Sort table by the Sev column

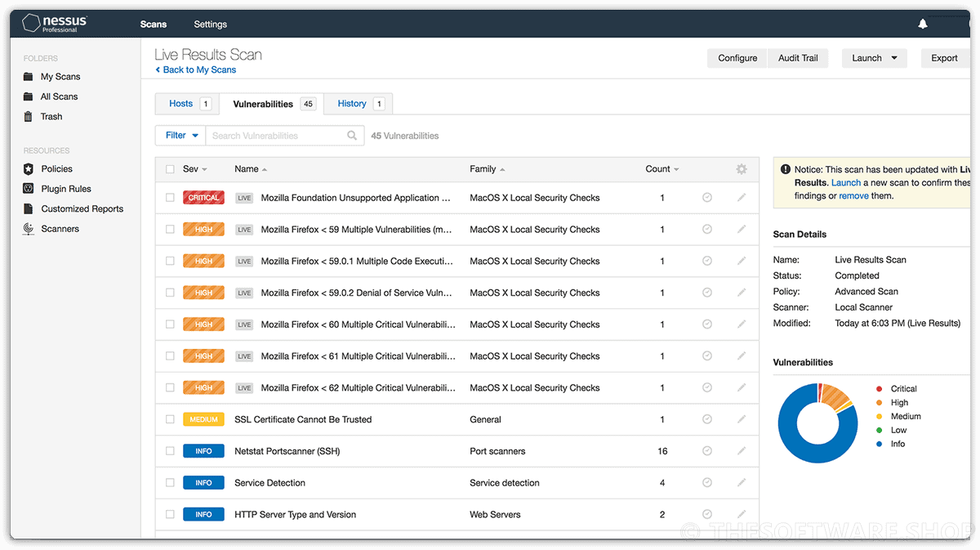tap(194, 169)
